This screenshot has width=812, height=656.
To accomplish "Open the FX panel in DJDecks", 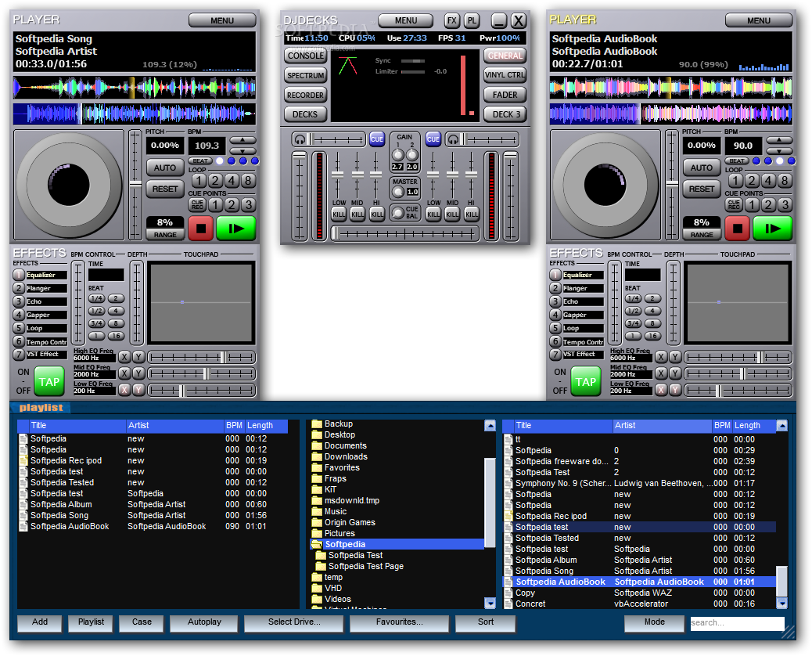I will click(452, 20).
